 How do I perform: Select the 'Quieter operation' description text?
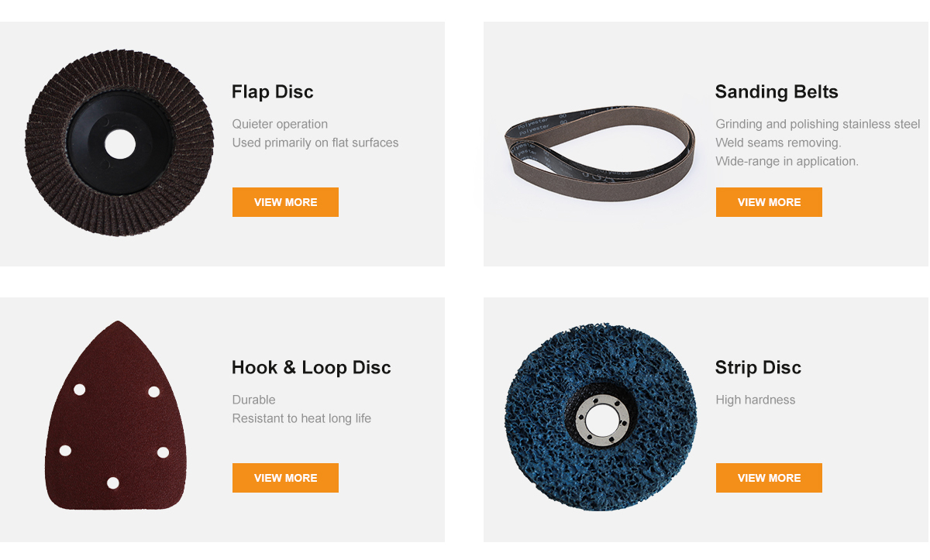[280, 124]
